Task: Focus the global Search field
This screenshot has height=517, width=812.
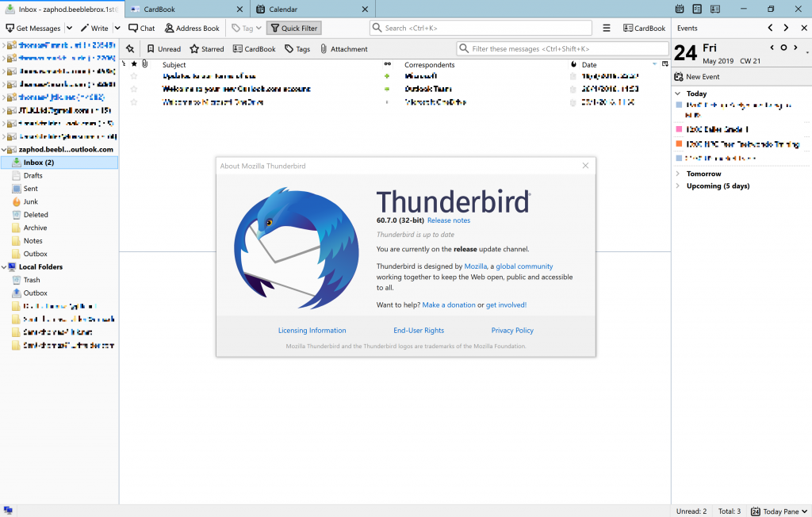Action: pos(481,28)
